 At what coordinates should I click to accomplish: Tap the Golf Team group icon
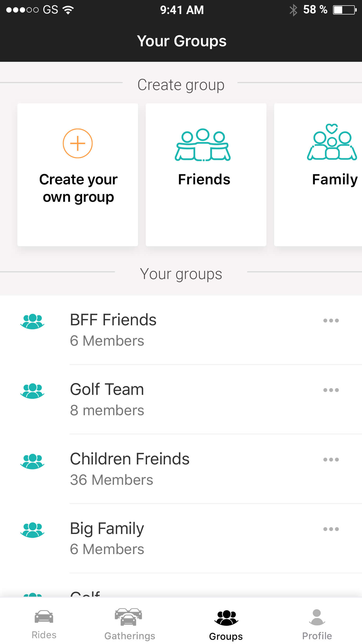pos(32,391)
